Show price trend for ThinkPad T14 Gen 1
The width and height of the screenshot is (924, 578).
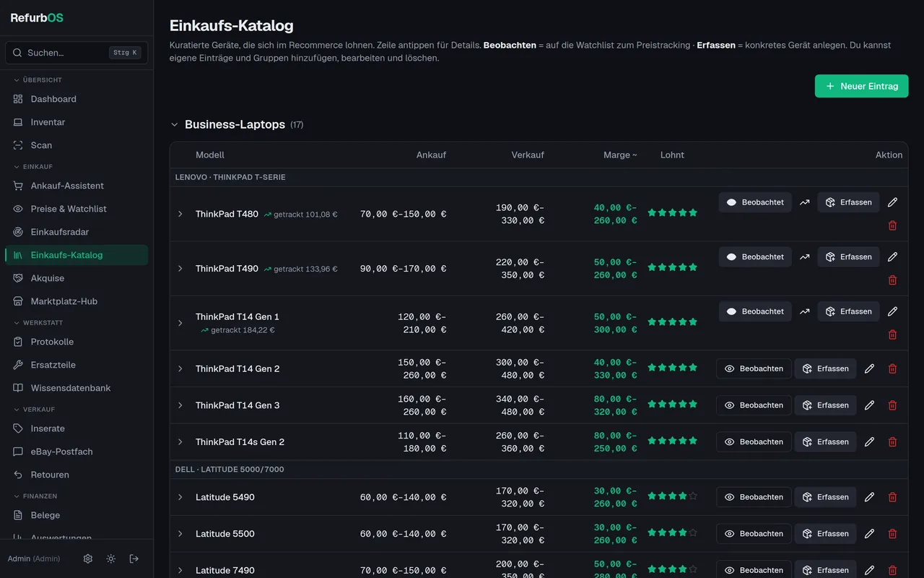coord(804,311)
